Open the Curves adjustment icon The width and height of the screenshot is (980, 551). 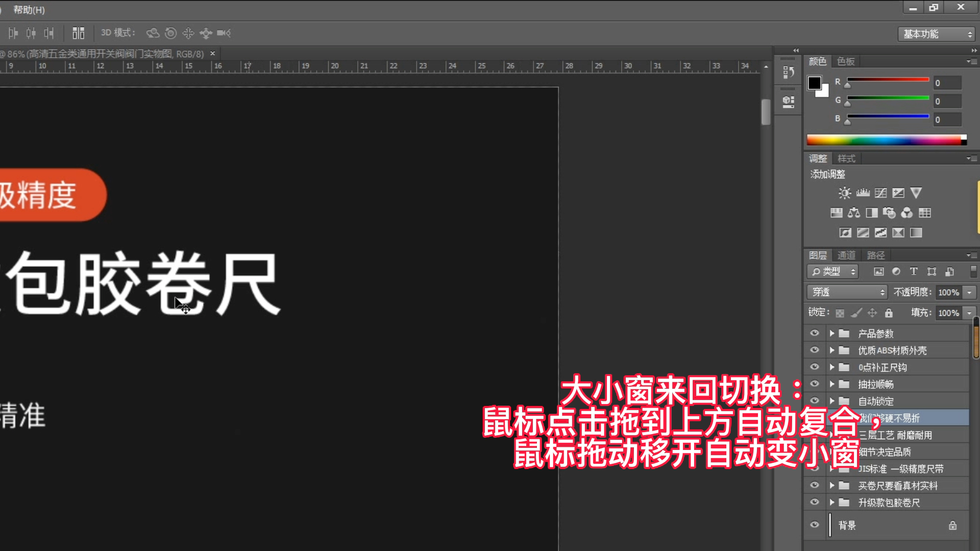pyautogui.click(x=880, y=192)
